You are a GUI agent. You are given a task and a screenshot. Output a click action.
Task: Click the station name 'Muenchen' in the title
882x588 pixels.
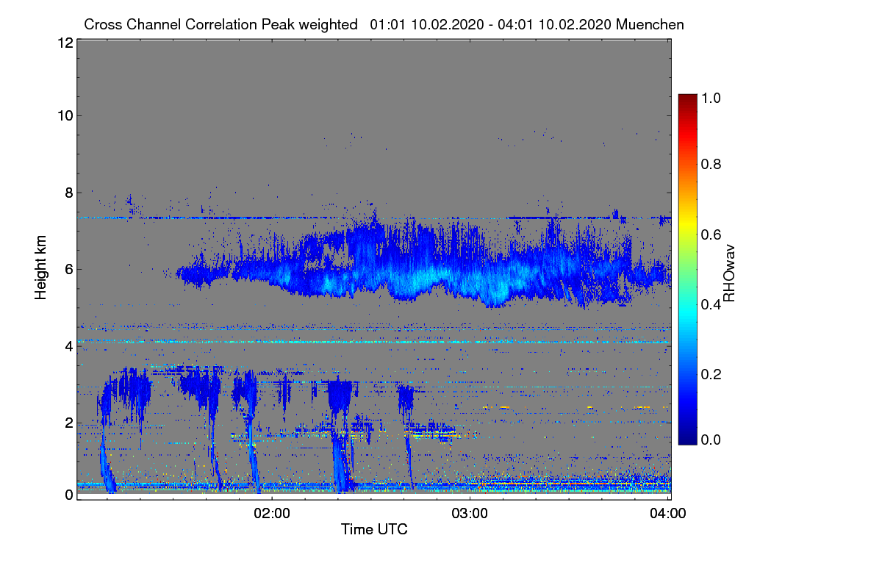coord(650,24)
